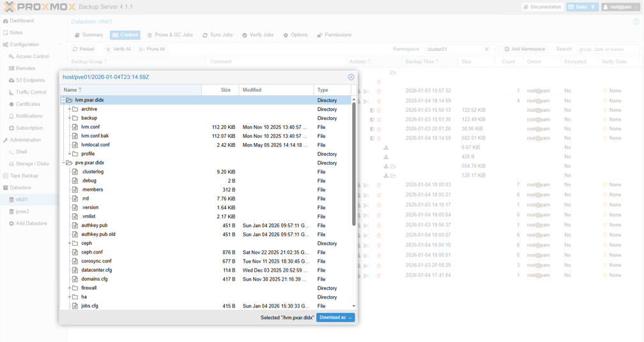
Task: Open the Shell console
Action: [x=21, y=152]
